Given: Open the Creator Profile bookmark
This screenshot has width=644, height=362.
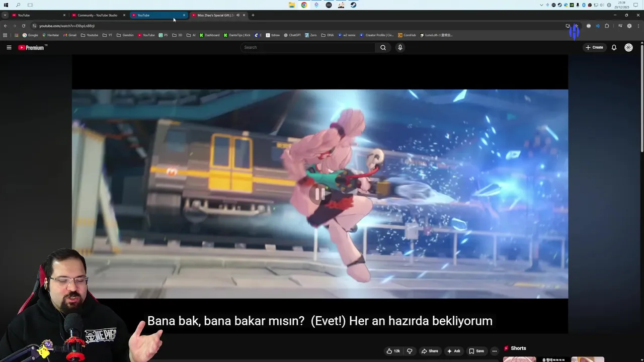Looking at the screenshot, I should (x=377, y=35).
